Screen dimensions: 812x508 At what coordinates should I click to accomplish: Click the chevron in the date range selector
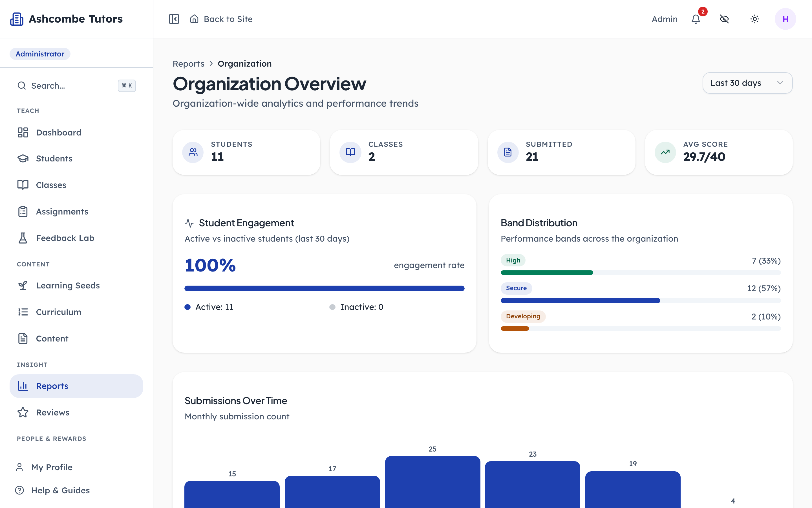coord(780,83)
